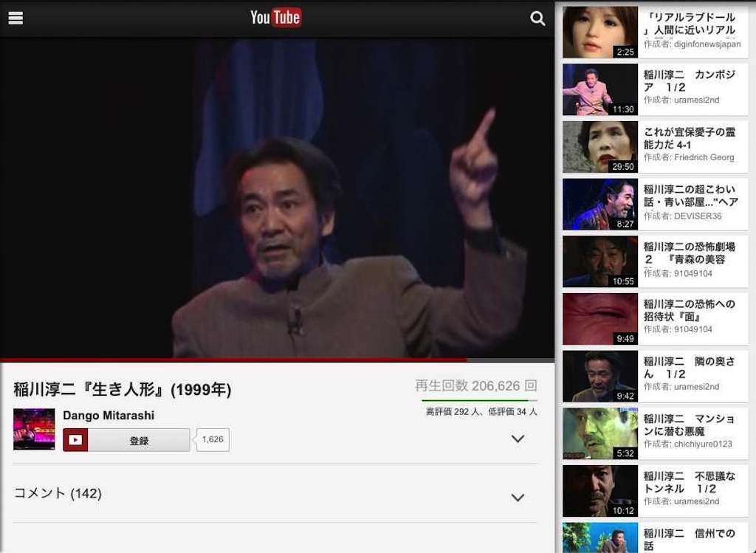756x553 pixels.
Task: Click the red subscribe play icon
Action: (x=75, y=440)
